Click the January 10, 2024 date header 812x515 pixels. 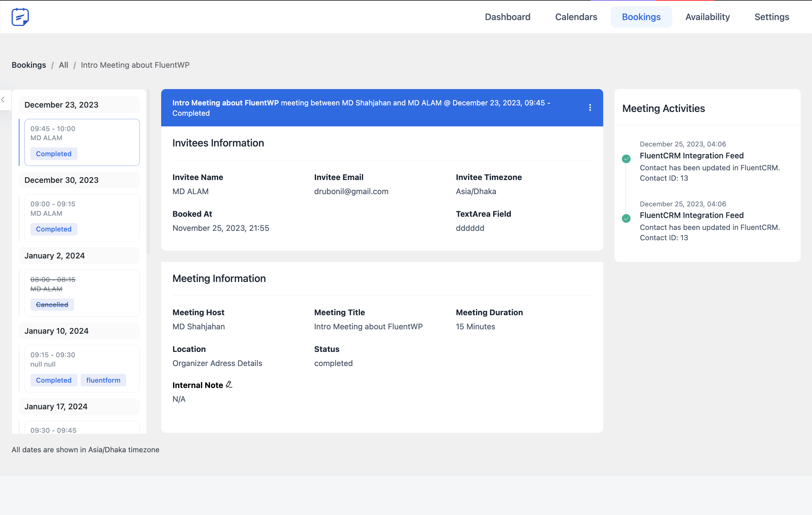79,331
